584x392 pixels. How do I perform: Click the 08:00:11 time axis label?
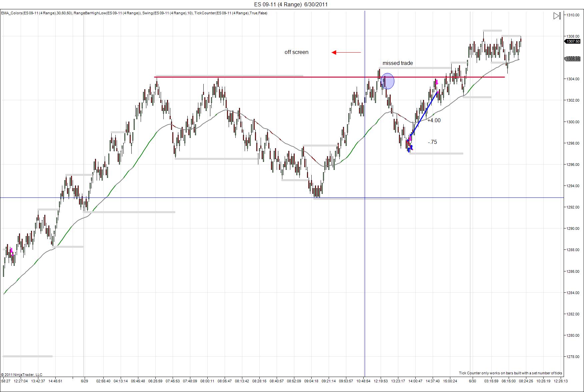207,381
